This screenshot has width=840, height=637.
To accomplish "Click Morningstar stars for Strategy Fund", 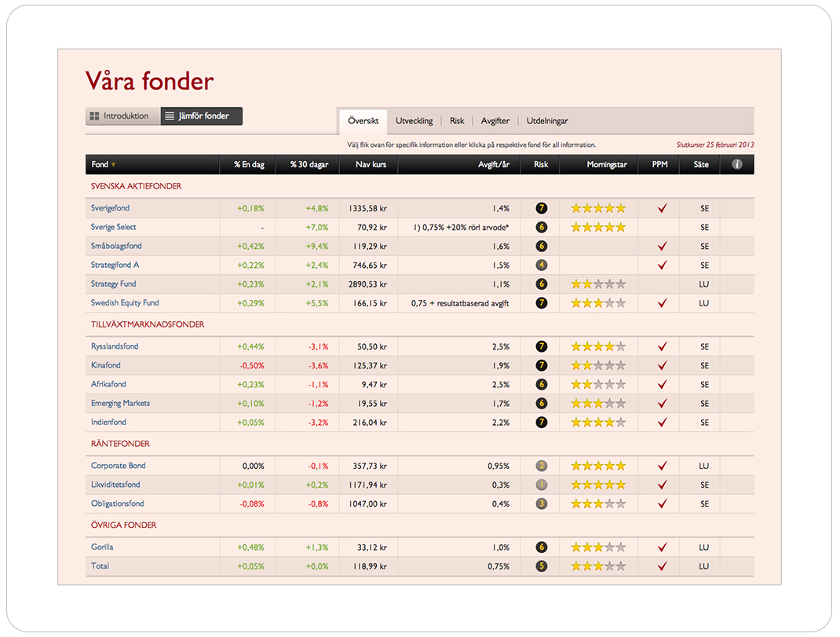I will (x=598, y=284).
